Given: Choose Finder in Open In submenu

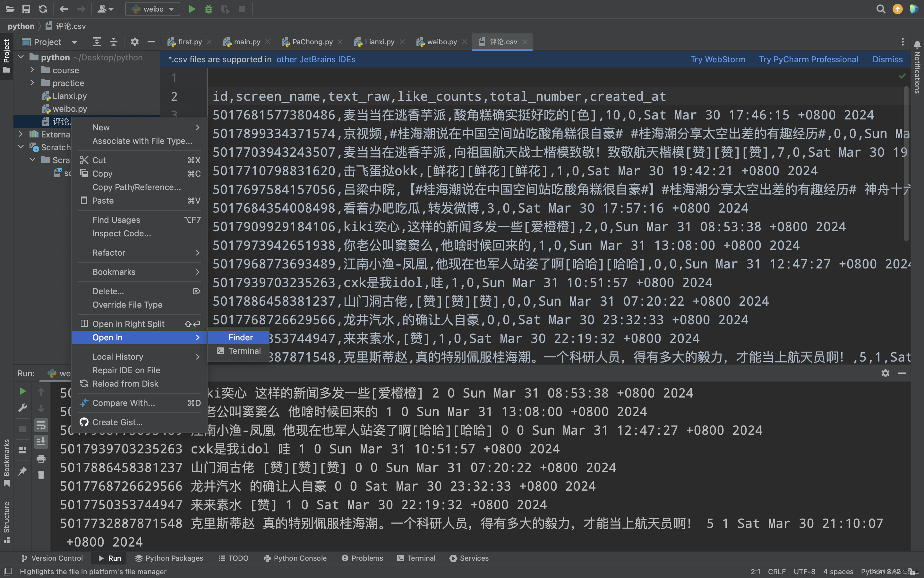Looking at the screenshot, I should [x=239, y=337].
